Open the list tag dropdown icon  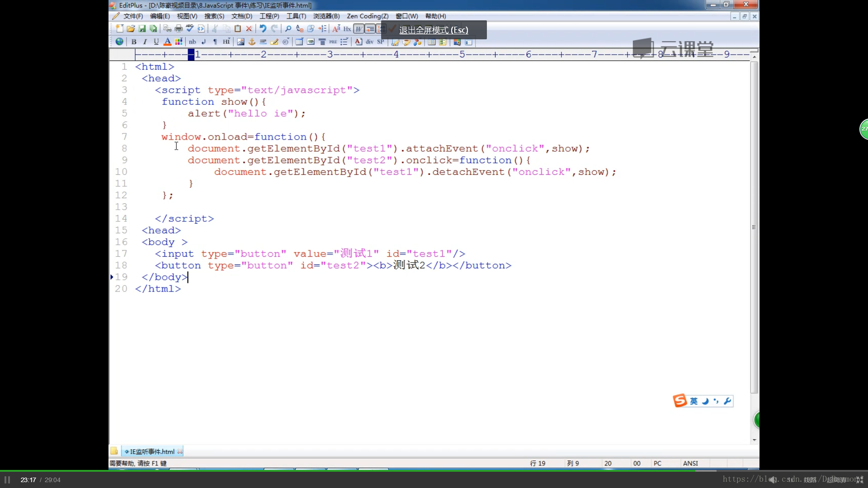[344, 42]
